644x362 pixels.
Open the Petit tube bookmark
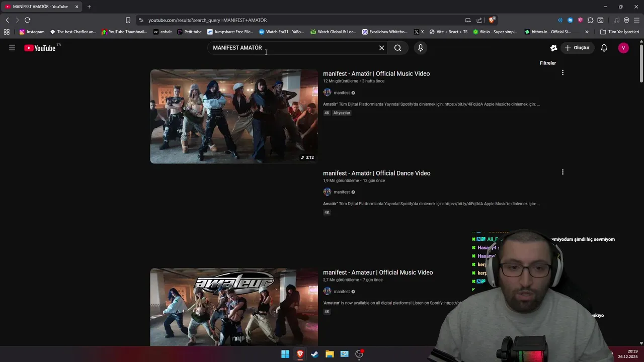coord(189,32)
